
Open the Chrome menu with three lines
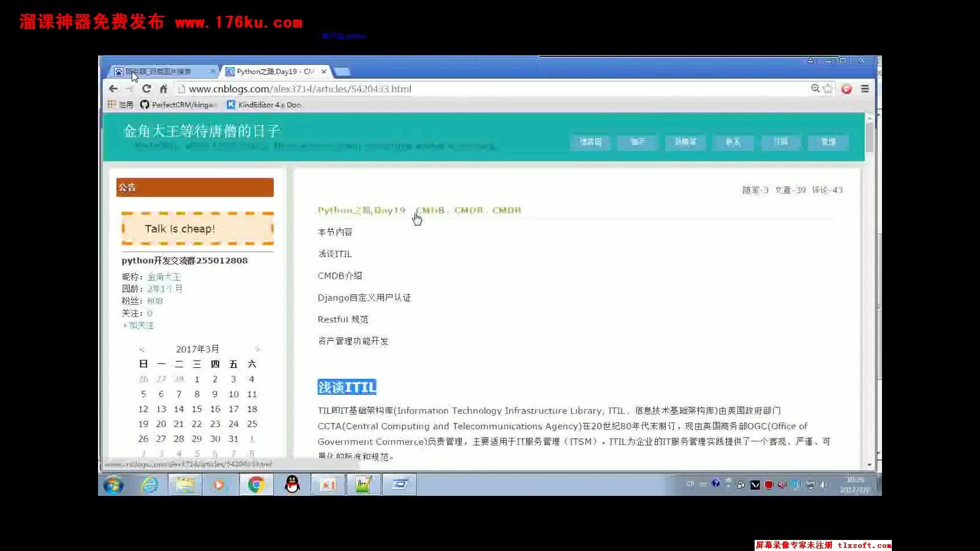[x=865, y=88]
